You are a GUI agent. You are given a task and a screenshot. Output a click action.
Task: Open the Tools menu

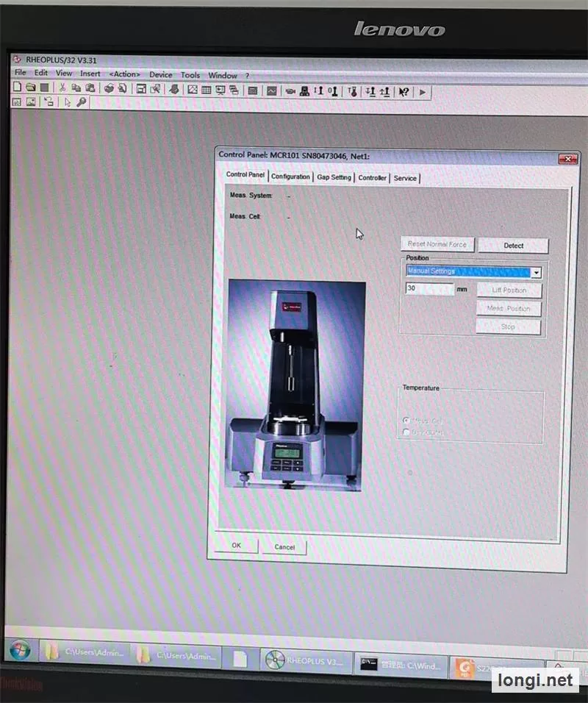pyautogui.click(x=190, y=75)
